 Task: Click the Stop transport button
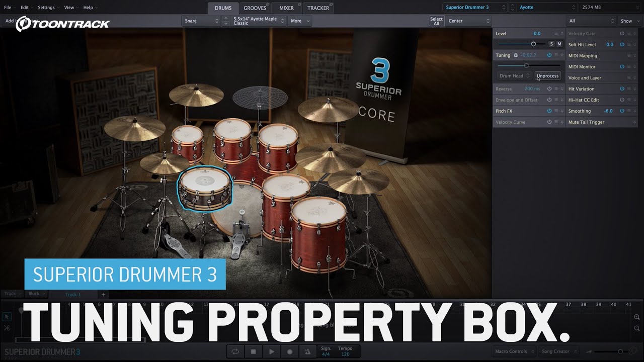[x=254, y=352]
